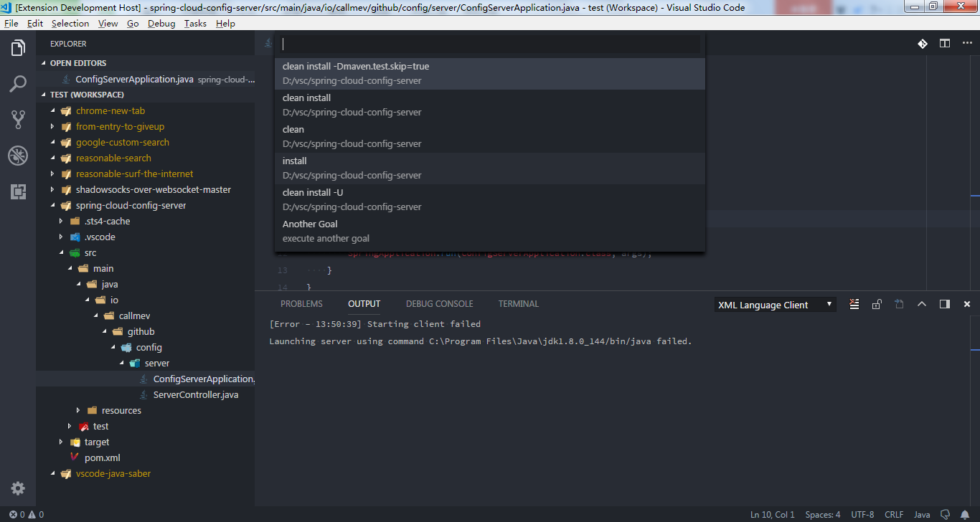Change UTF-8 encoding in status bar
Viewport: 980px width, 522px height.
click(862, 515)
